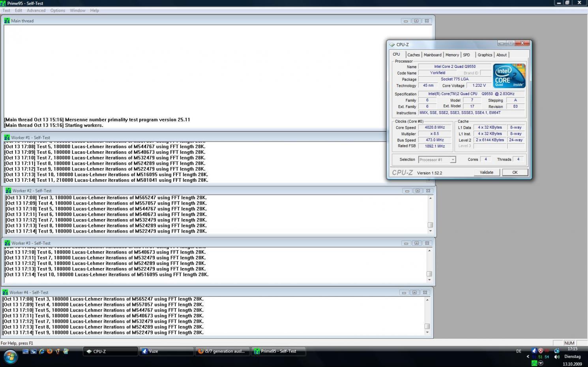Switch to CPU-Z Caches tab
588x367 pixels.
pos(414,55)
